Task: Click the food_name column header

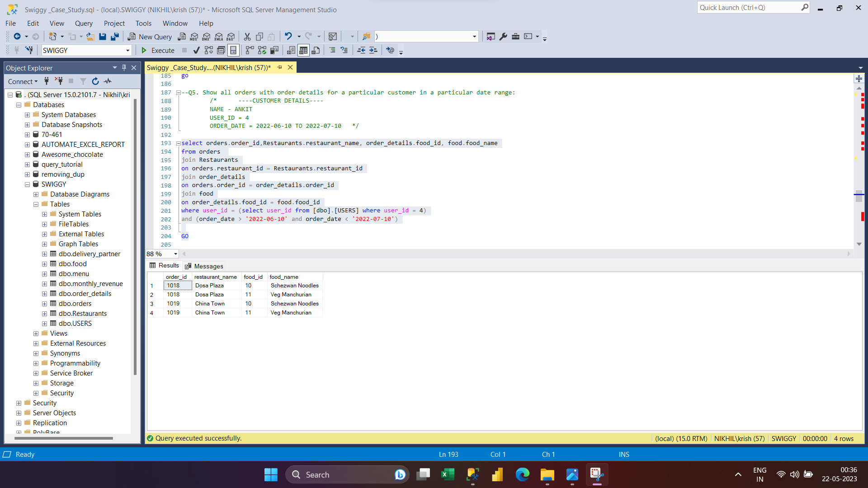Action: 294,277
